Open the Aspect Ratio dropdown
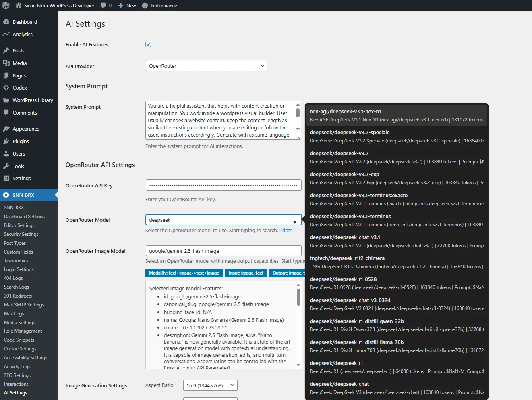This screenshot has height=400, width=532. coord(210,385)
